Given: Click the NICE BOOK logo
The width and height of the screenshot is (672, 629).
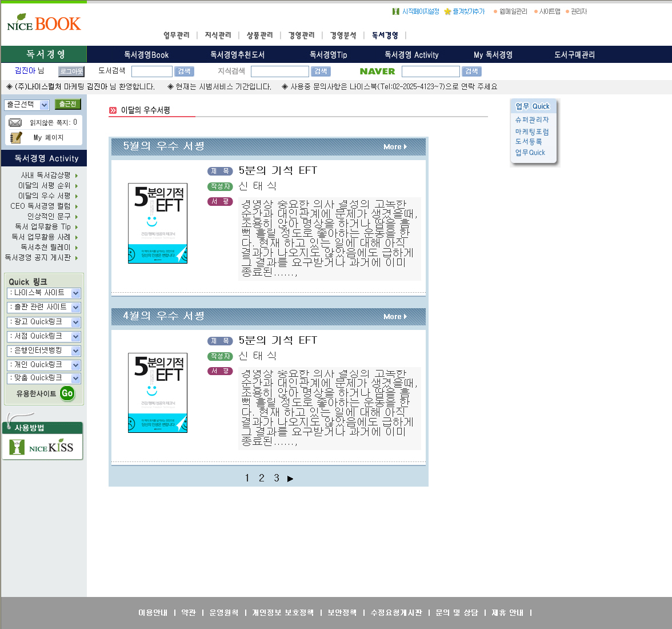Looking at the screenshot, I should 43,23.
